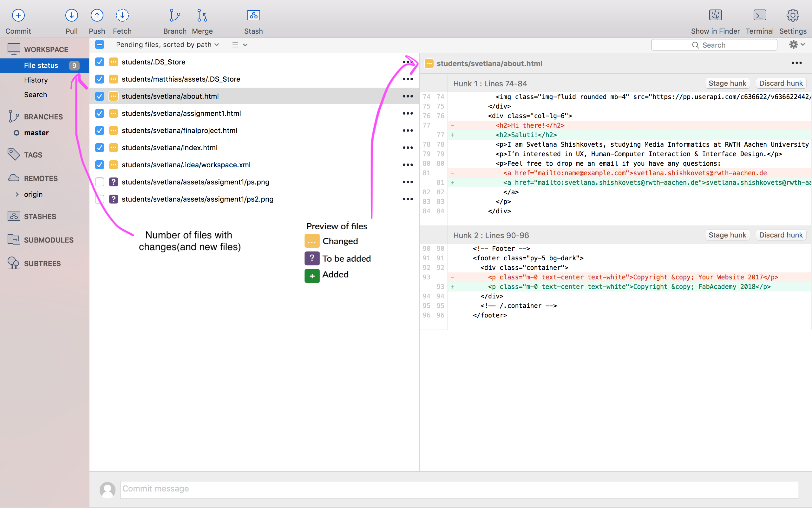Open diff header more options menu
Image resolution: width=812 pixels, height=508 pixels.
tap(796, 63)
